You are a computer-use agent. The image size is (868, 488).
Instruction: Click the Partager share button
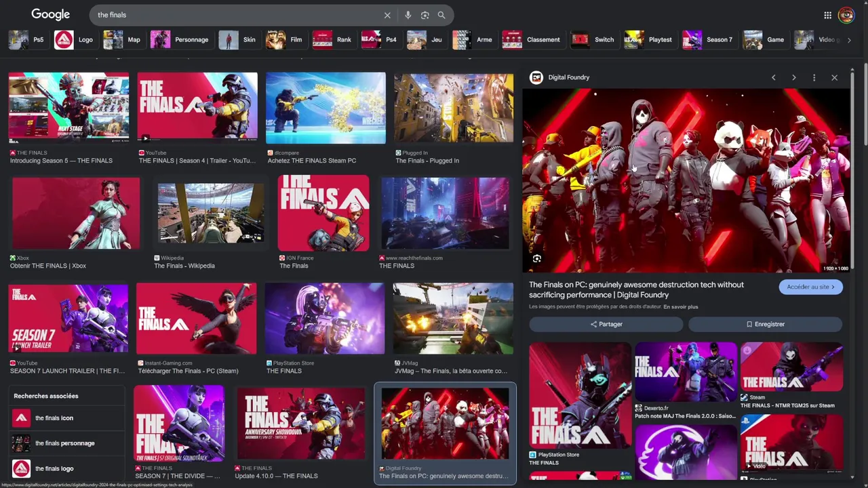coord(606,324)
